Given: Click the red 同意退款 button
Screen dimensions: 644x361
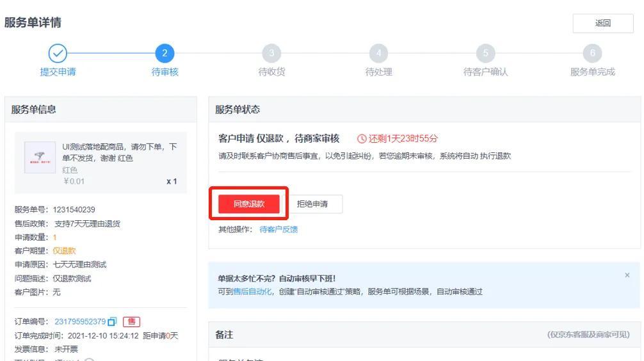Looking at the screenshot, I should coord(249,204).
